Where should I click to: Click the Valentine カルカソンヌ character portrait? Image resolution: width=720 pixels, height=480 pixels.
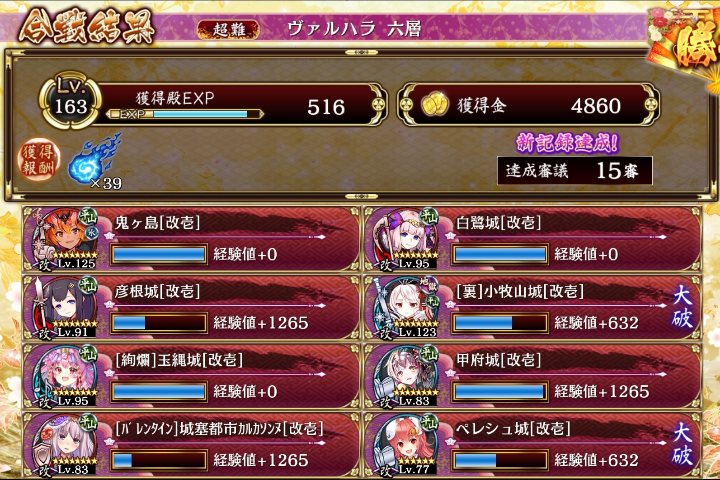(x=62, y=445)
